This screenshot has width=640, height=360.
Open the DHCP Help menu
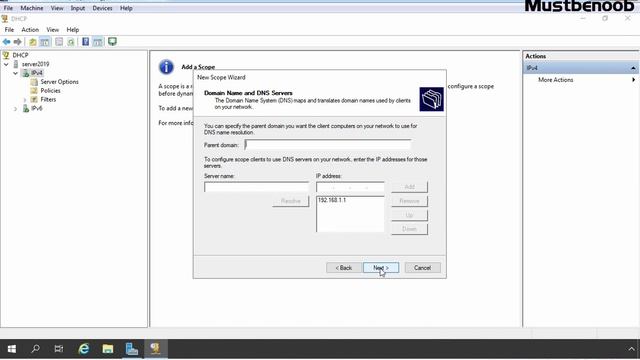click(73, 30)
